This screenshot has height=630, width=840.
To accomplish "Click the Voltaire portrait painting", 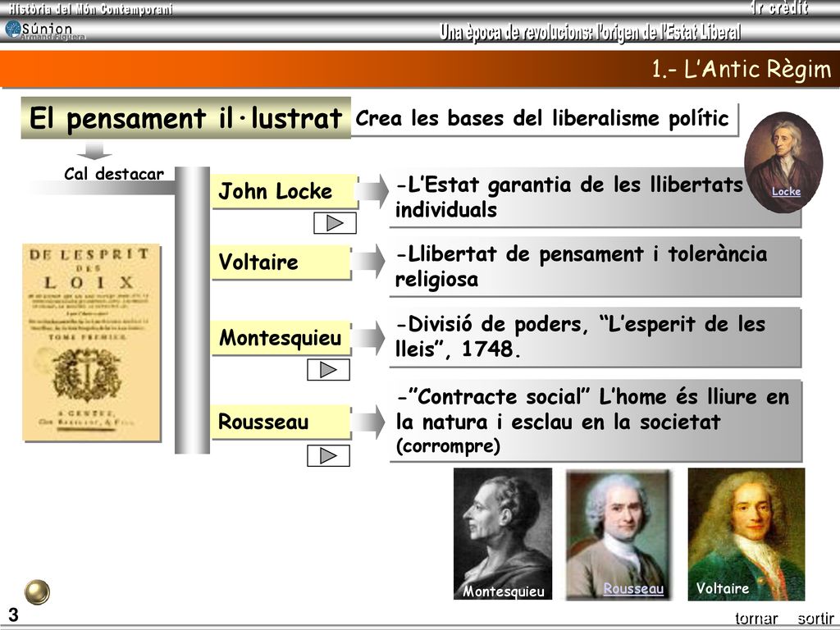I will click(x=746, y=534).
